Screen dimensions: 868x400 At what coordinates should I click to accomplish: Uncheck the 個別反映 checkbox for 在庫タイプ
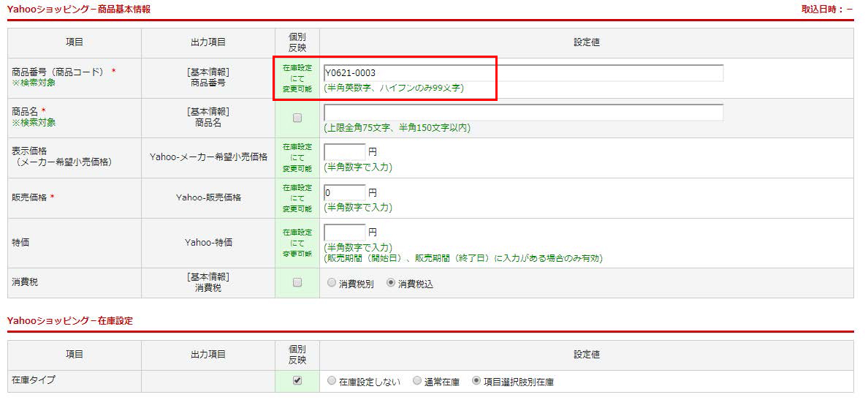(297, 380)
